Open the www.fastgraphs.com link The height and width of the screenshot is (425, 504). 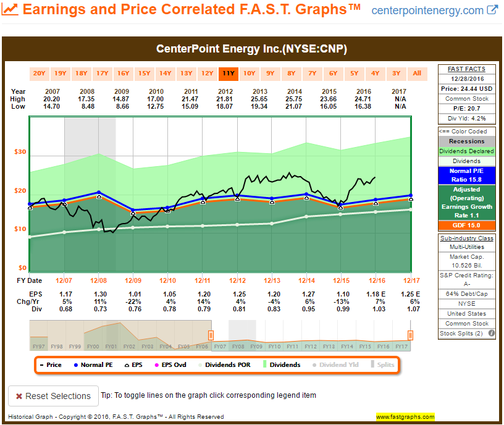point(405,416)
